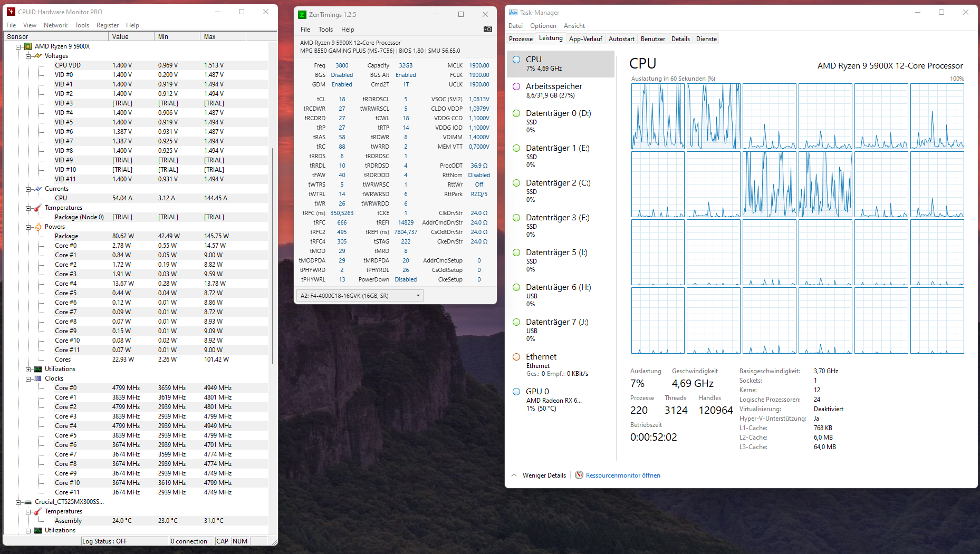
Task: Select the GPU 0 circle icon
Action: point(517,392)
